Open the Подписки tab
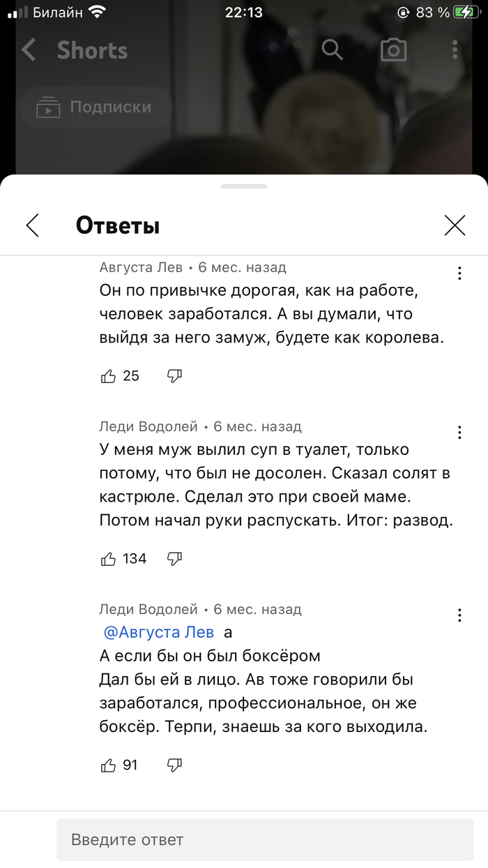The height and width of the screenshot is (868, 488). coord(95,107)
